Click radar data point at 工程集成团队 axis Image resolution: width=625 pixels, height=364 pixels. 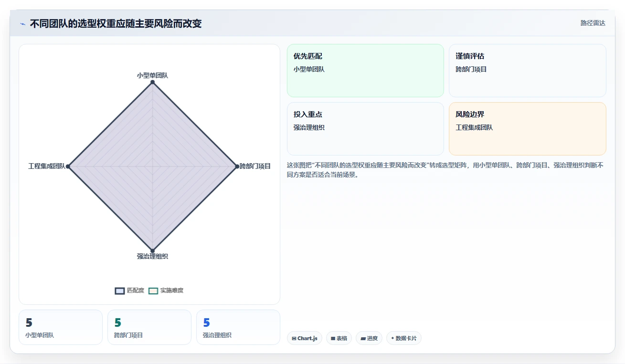[x=68, y=166]
